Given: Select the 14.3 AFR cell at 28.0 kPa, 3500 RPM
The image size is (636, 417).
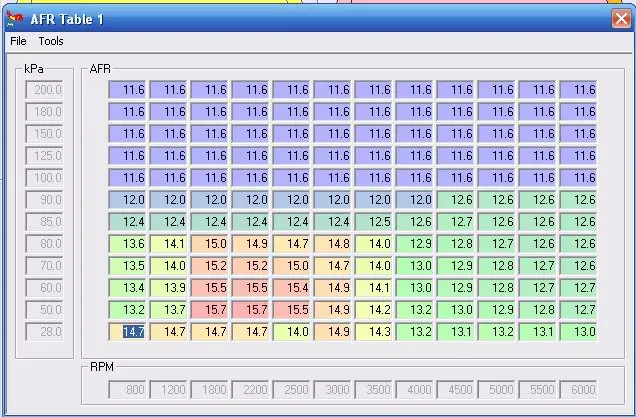Looking at the screenshot, I should click(x=374, y=331).
